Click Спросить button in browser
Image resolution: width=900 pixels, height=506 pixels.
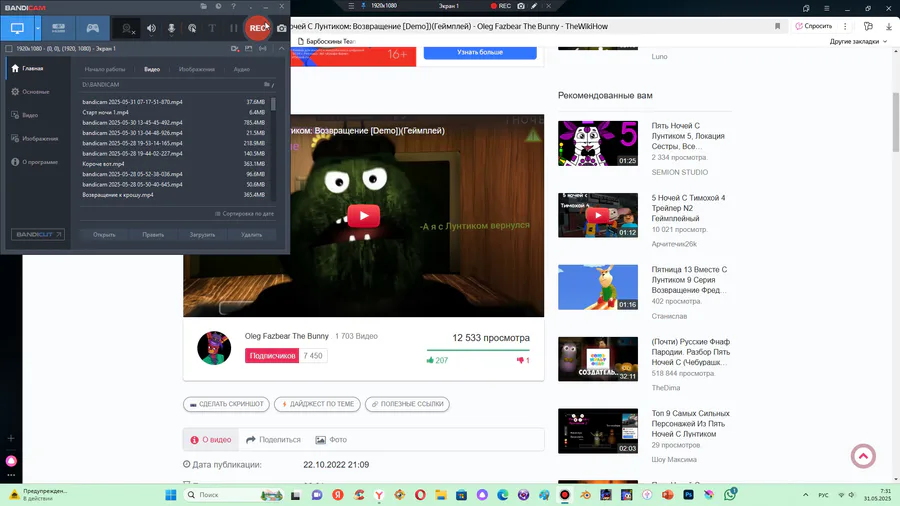(x=814, y=26)
